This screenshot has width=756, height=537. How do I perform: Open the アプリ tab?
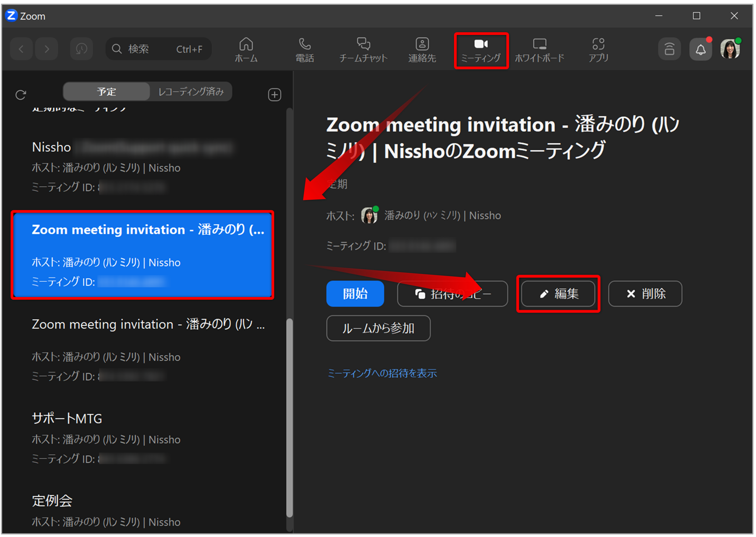coord(598,50)
